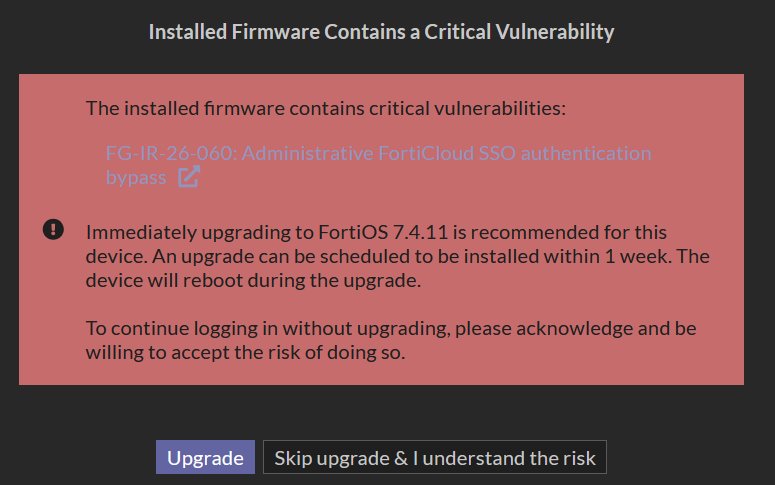775x485 pixels.
Task: Click the dialog title about Critical Vulnerability
Action: pos(381,32)
